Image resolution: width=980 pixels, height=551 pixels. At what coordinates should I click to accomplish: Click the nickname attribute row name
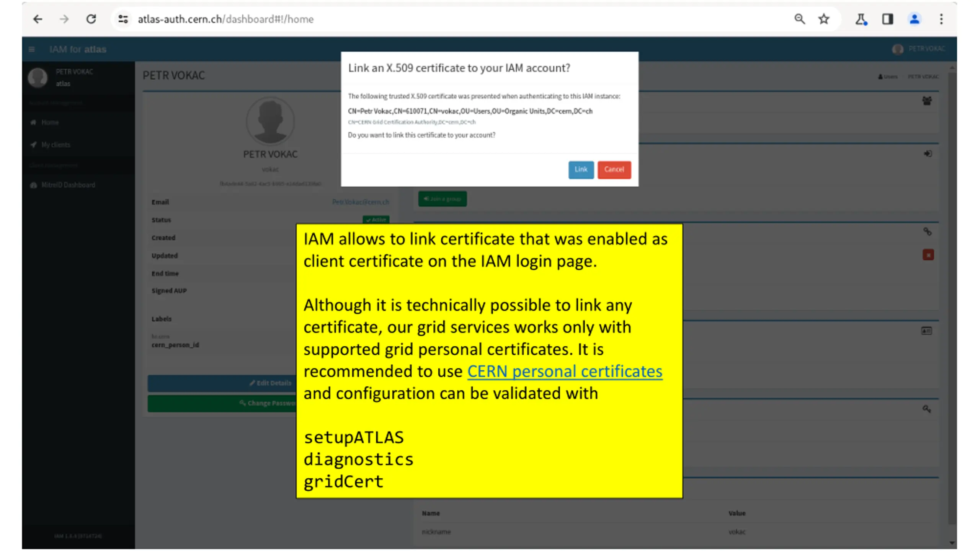pyautogui.click(x=436, y=532)
